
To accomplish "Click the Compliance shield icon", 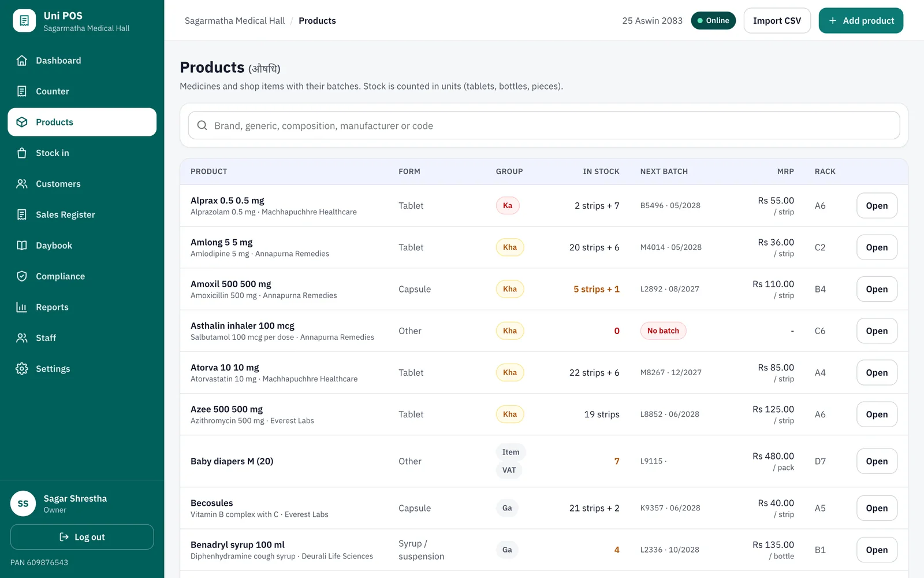I will click(x=22, y=276).
